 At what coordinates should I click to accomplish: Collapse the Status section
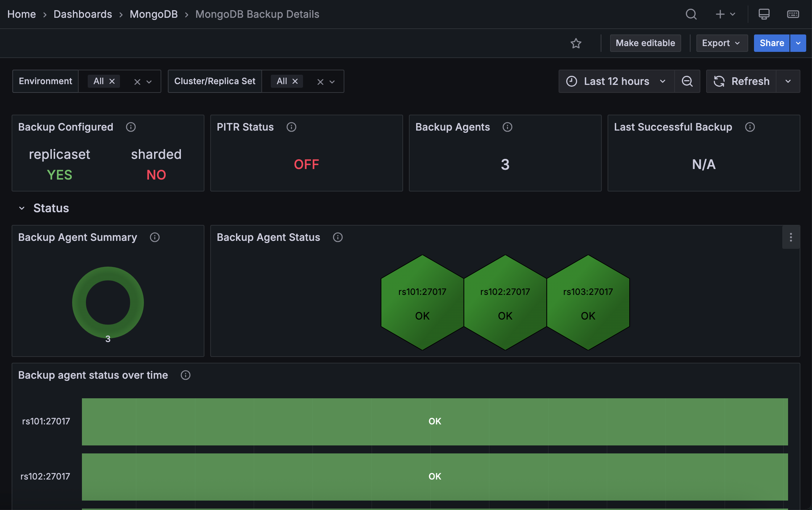22,208
